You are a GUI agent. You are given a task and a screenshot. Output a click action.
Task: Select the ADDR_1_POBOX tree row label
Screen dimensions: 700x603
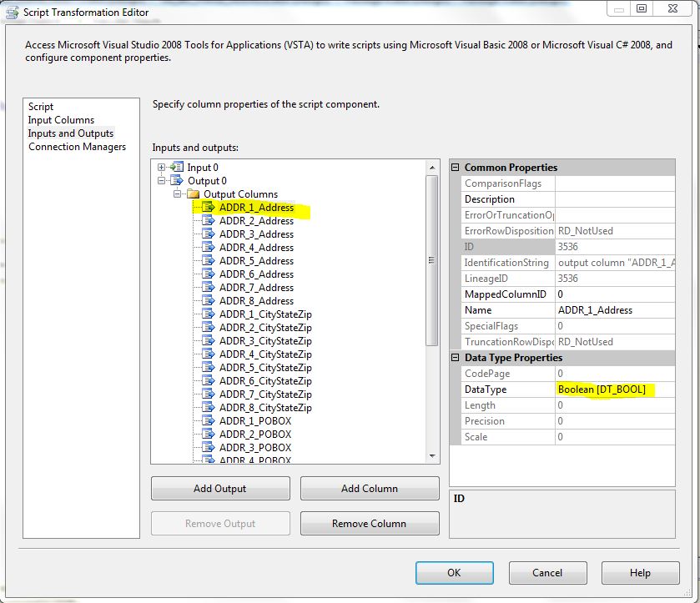pyautogui.click(x=255, y=421)
